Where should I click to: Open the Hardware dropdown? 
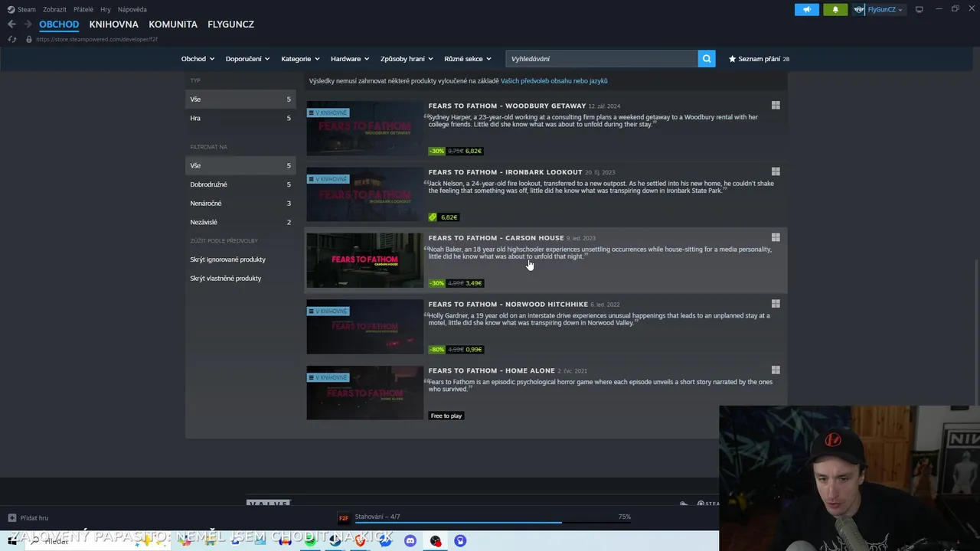click(x=350, y=59)
